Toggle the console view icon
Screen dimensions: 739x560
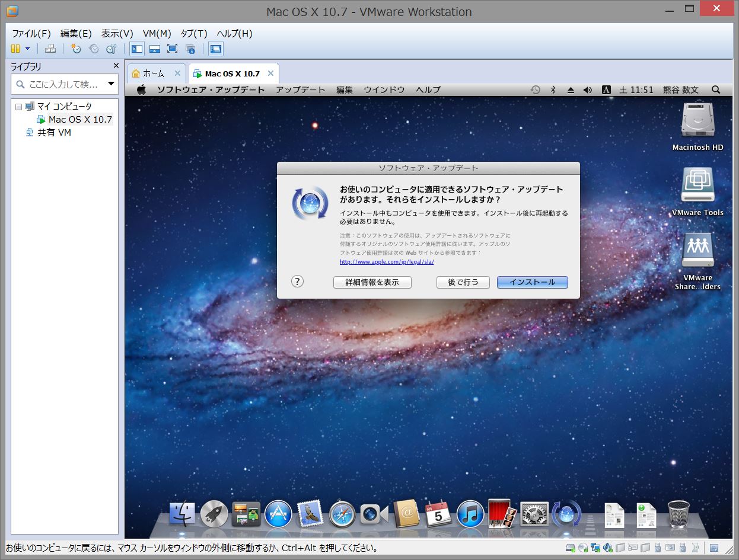point(216,49)
